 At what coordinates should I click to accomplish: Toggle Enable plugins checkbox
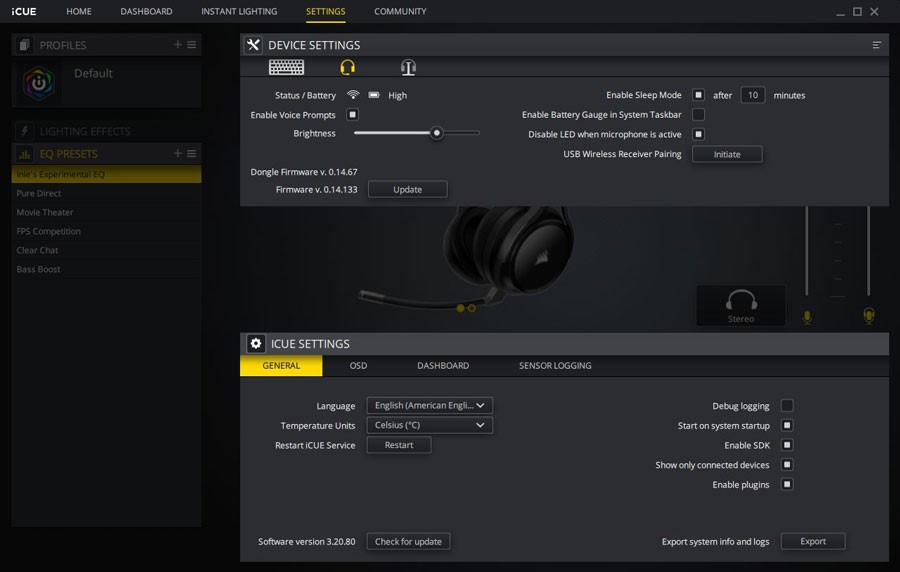pyautogui.click(x=787, y=484)
